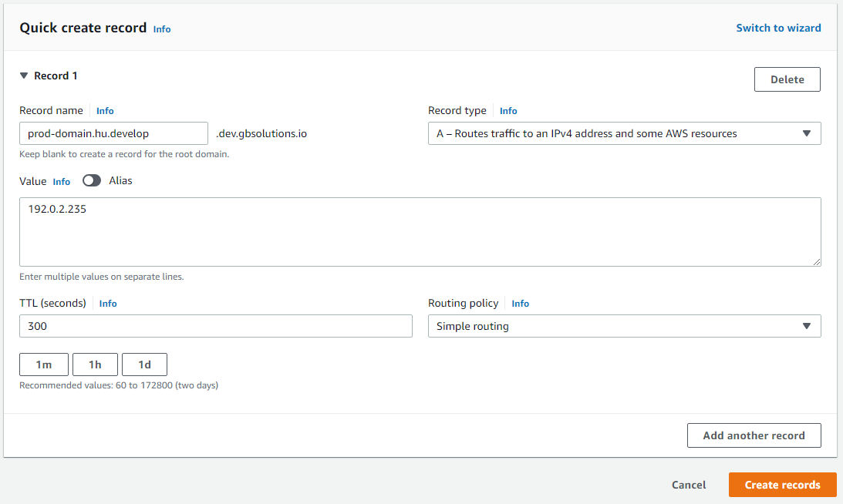Click Info link beside Routing policy

pos(521,304)
